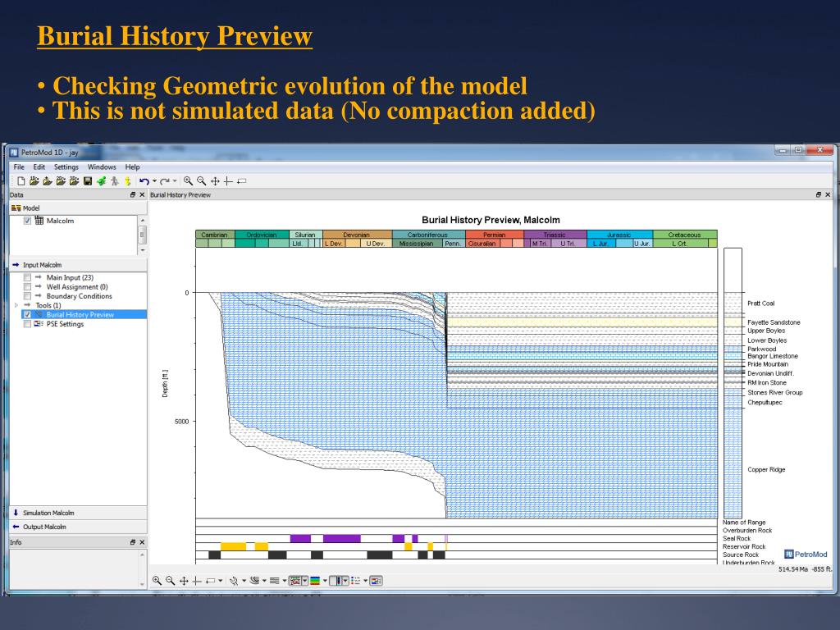This screenshot has width=840, height=630.
Task: Open the Undo history dropdown arrow
Action: (154, 181)
